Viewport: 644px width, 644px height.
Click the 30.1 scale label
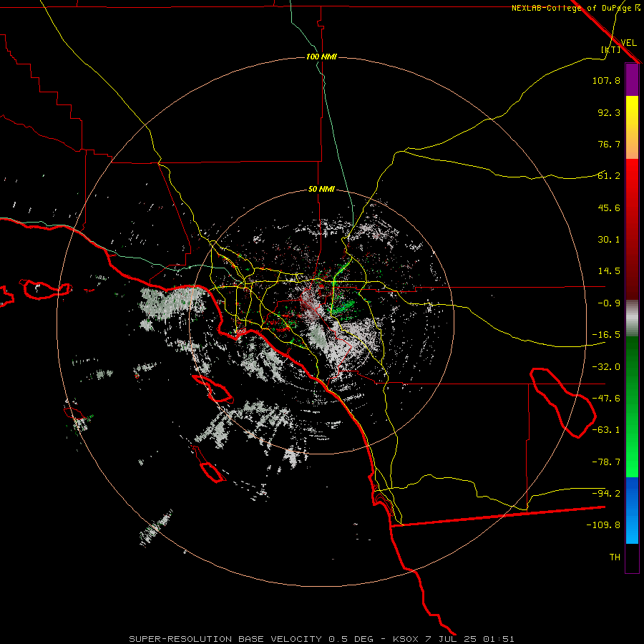(609, 240)
